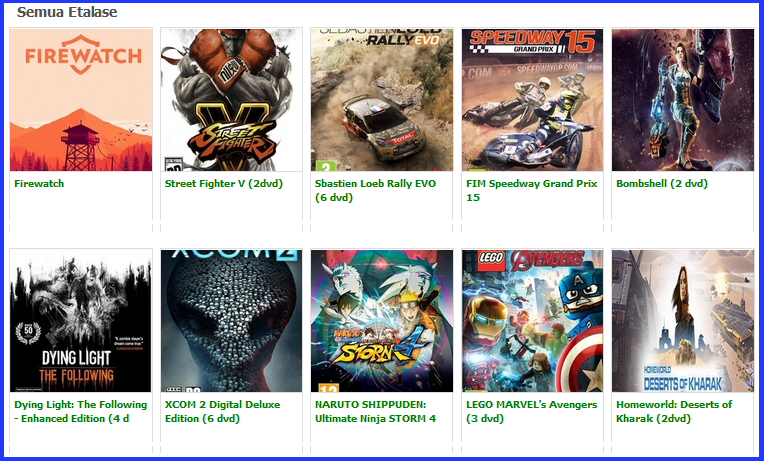Open the Bombshell (2 dvd) title link

(x=662, y=184)
